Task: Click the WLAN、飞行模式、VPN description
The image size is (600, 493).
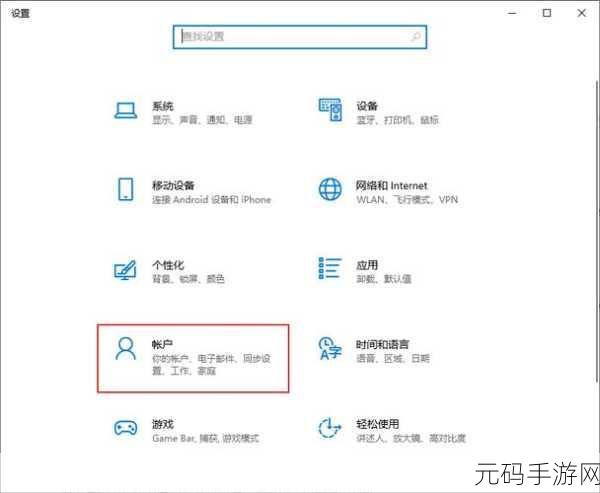Action: tap(407, 199)
